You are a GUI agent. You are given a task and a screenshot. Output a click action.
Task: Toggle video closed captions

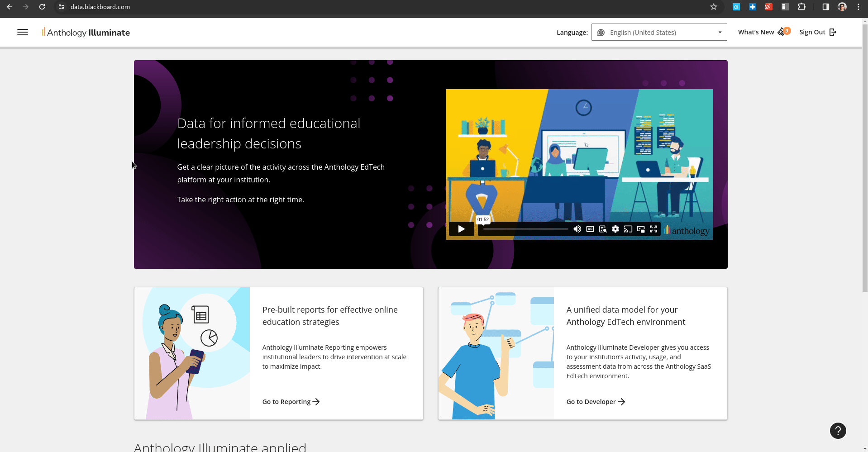point(590,229)
